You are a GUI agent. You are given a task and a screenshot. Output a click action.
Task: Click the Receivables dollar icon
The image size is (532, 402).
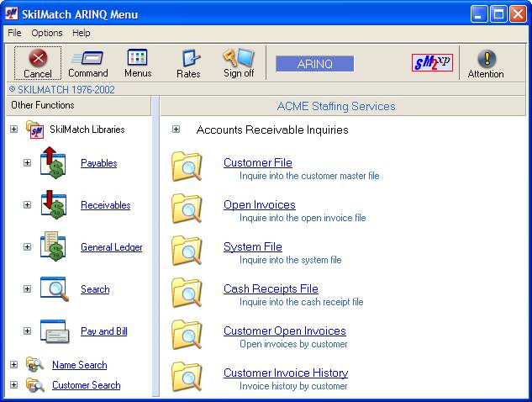53,204
